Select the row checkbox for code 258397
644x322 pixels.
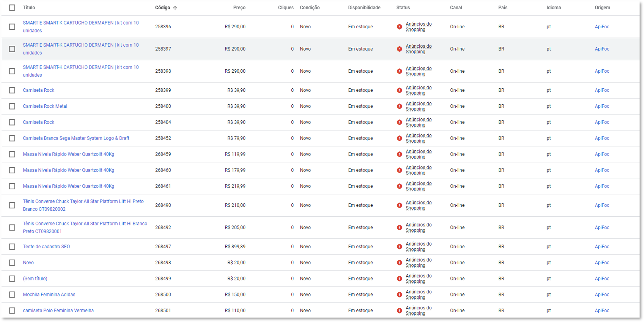coord(12,49)
